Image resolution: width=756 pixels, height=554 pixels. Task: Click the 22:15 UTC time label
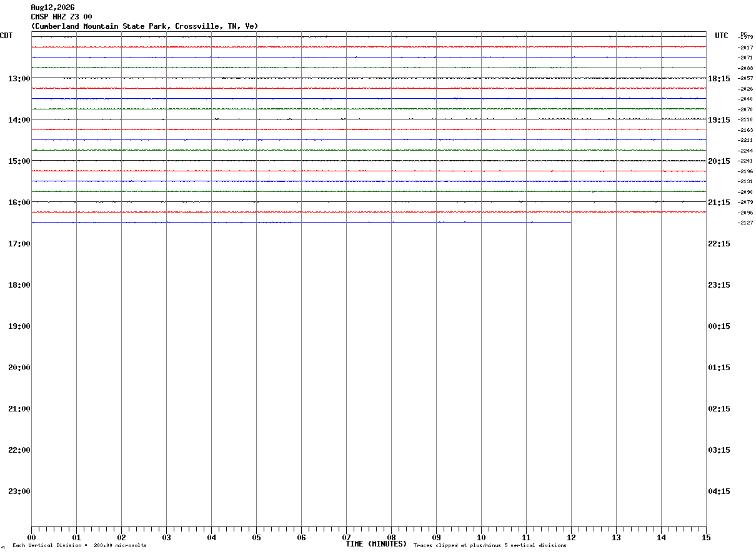point(719,244)
